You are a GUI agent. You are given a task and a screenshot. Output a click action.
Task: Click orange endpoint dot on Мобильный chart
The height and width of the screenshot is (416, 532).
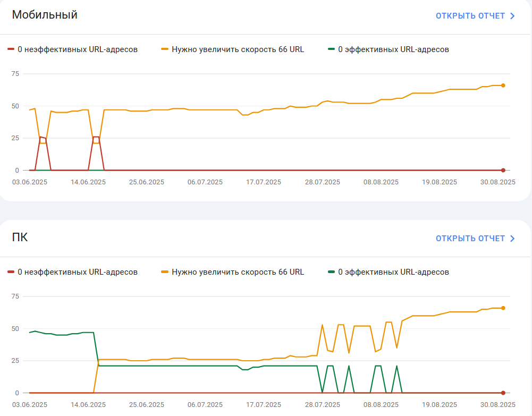click(503, 86)
